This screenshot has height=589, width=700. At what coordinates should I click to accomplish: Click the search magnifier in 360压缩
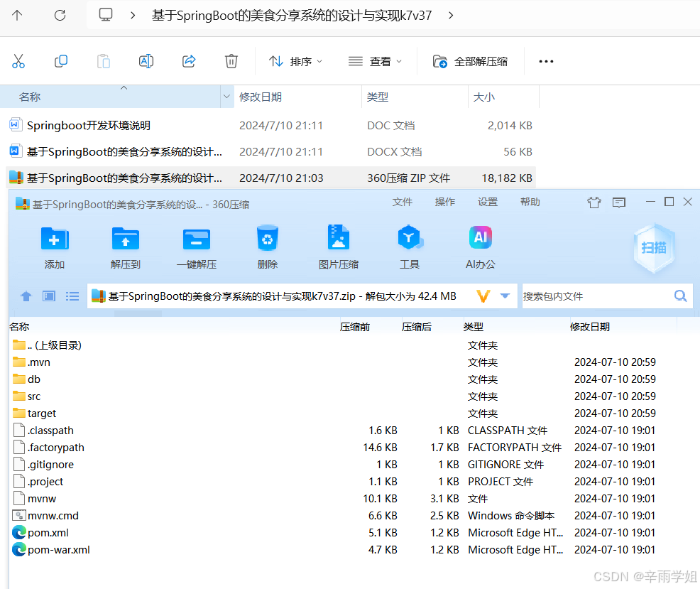tap(680, 296)
